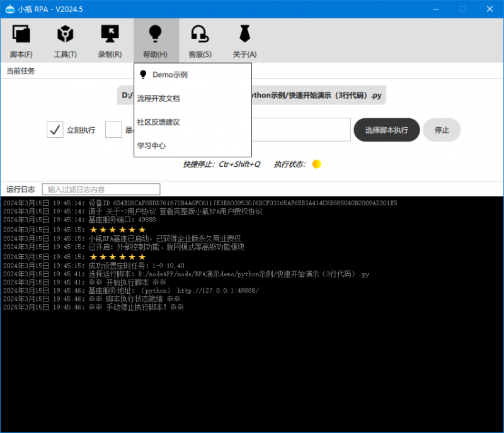Click log line 小瓶RPA基座已启动
504x433 pixels.
coord(122,239)
